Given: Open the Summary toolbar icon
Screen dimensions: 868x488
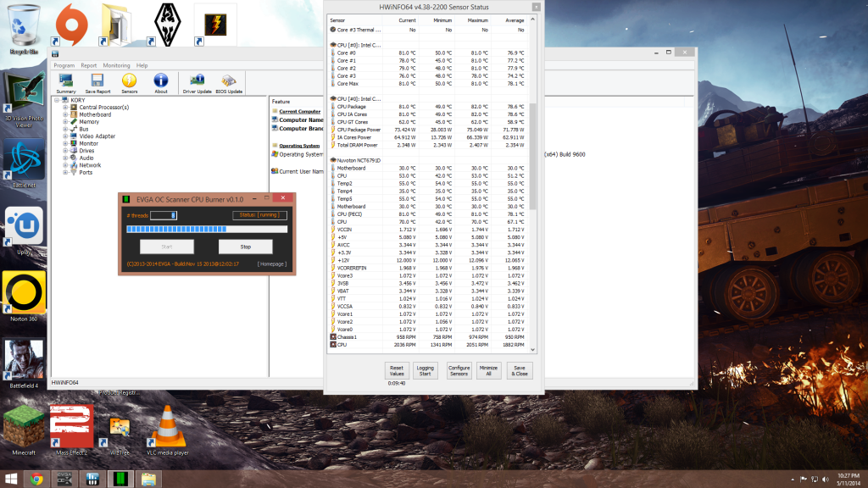Looking at the screenshot, I should point(65,81).
